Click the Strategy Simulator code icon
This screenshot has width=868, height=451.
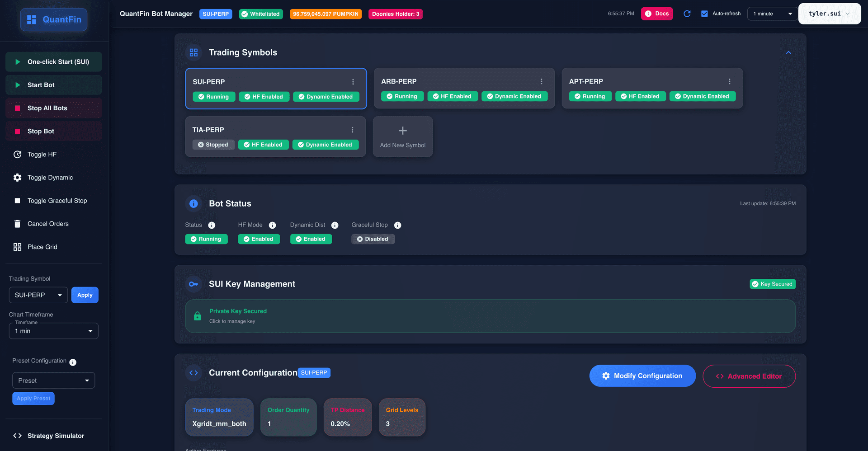pyautogui.click(x=17, y=436)
